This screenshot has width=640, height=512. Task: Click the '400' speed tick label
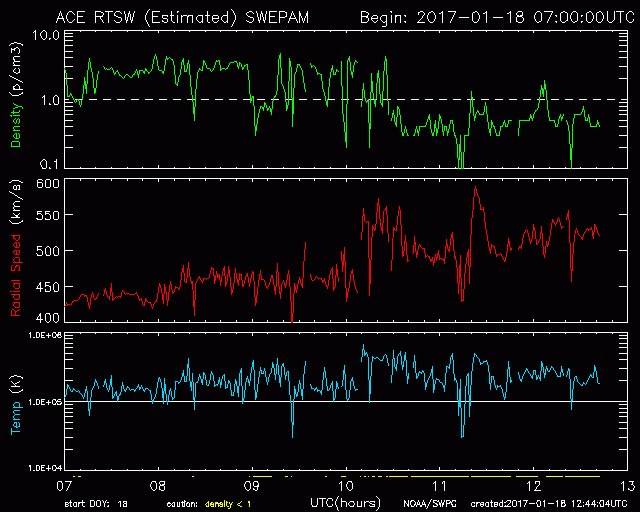47,317
